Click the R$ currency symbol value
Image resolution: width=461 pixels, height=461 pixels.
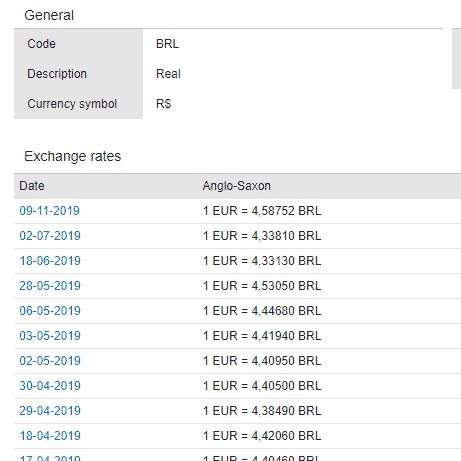pos(163,104)
